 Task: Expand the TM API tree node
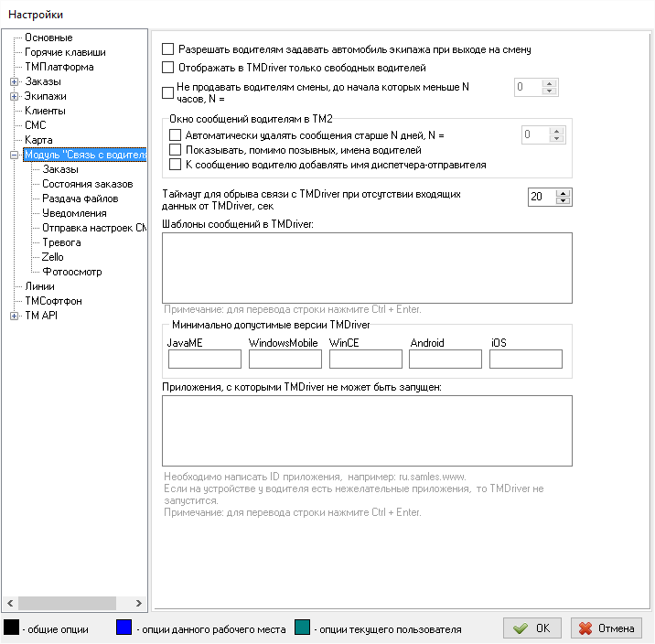click(14, 316)
